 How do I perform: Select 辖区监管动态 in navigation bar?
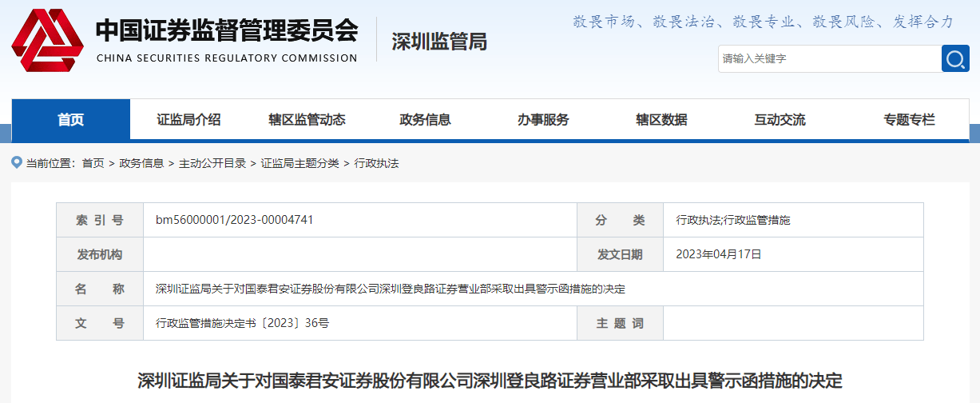point(307,120)
